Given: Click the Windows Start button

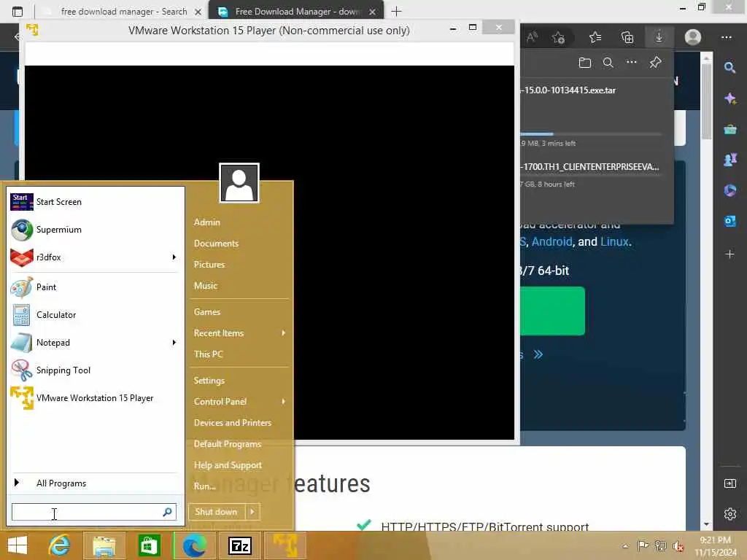Looking at the screenshot, I should [18, 545].
